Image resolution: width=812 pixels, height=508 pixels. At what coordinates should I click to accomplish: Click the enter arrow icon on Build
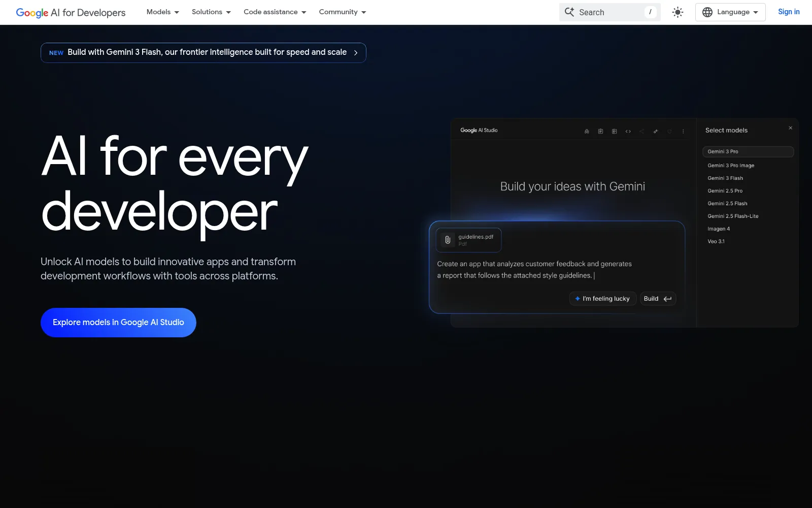667,299
